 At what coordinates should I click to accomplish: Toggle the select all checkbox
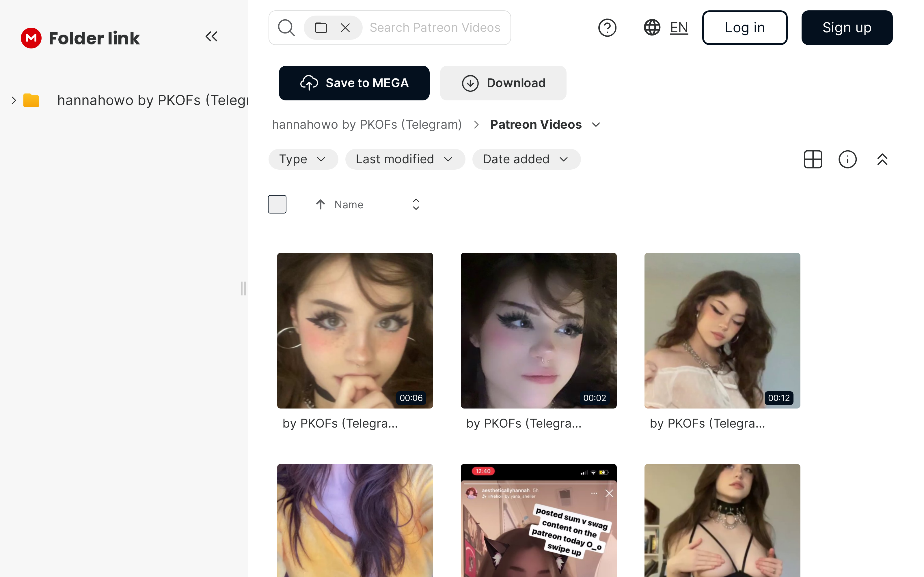pos(277,204)
